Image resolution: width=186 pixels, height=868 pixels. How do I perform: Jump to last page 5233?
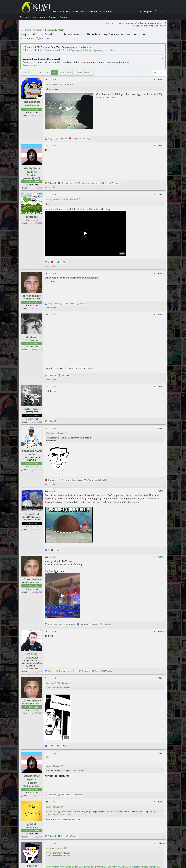(x=80, y=73)
